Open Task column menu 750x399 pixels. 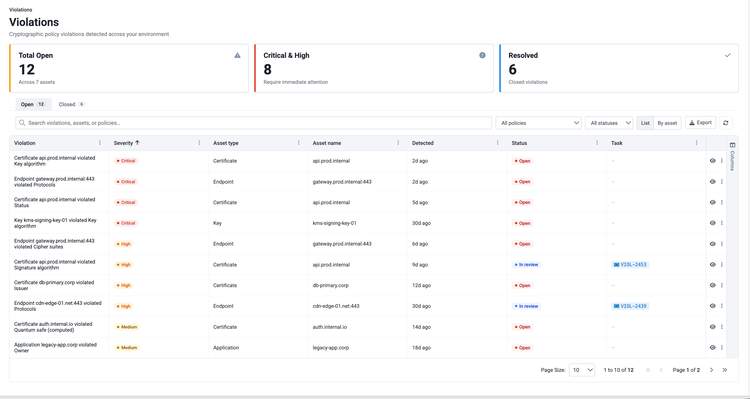tap(696, 143)
